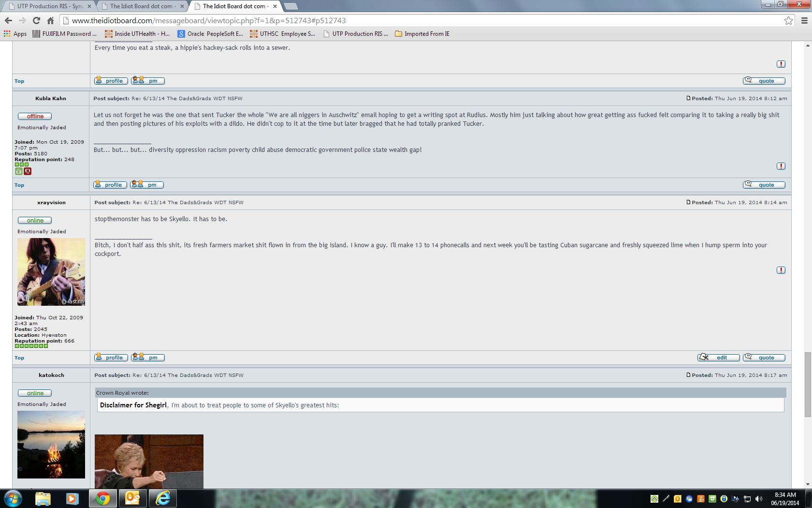
Task: Report Kubla Kahn's post with exclamation icon
Action: pyautogui.click(x=781, y=166)
